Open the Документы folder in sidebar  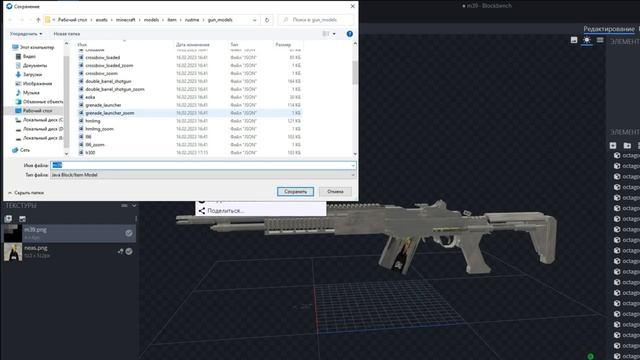[x=31, y=65]
